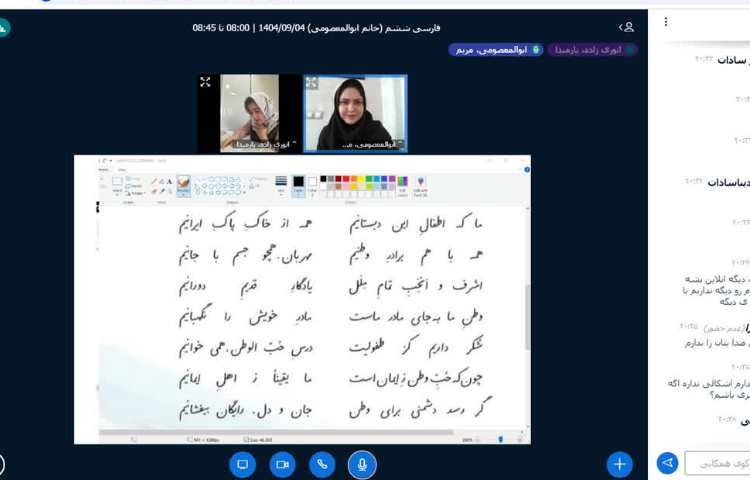
Task: Pick green swatch in Paint palette
Action: 369,179
